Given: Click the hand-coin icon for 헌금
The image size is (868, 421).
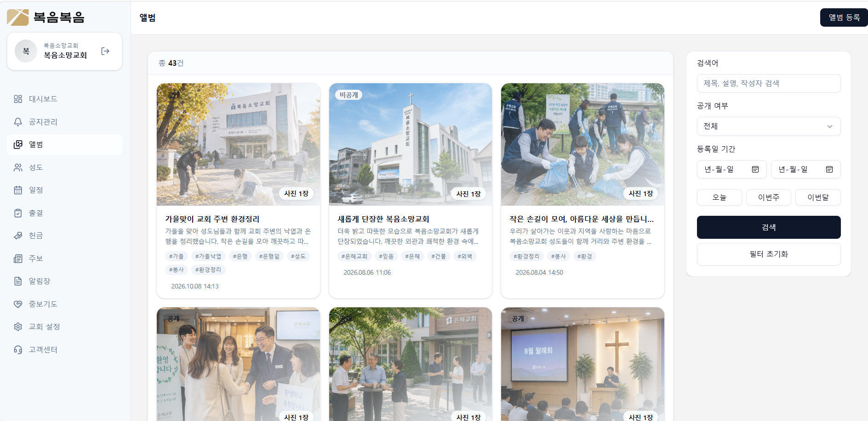Looking at the screenshot, I should pos(18,236).
